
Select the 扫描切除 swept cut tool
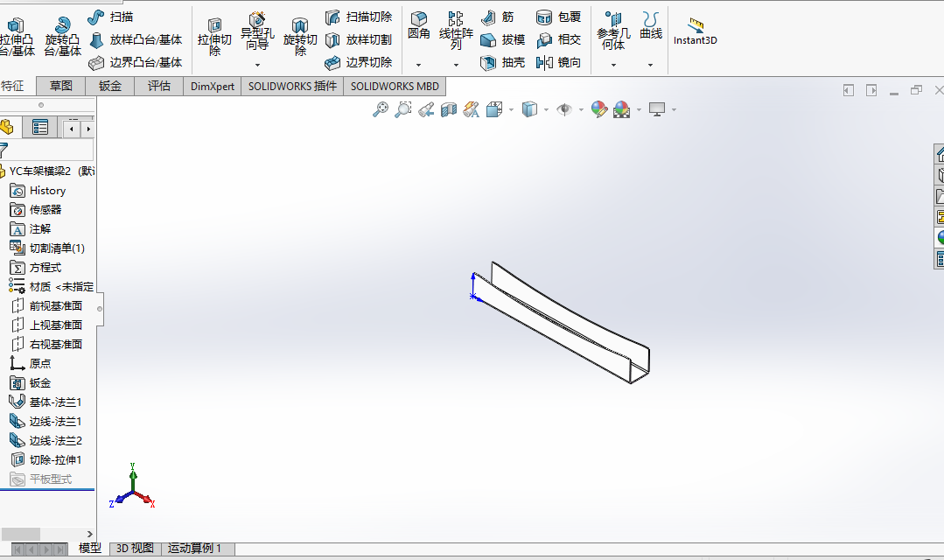click(x=359, y=17)
